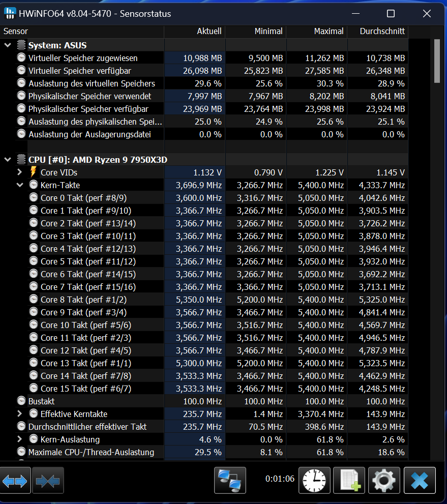The image size is (447, 504).
Task: Select Core 14 Takt (perf #7/8) row
Action: [218, 376]
